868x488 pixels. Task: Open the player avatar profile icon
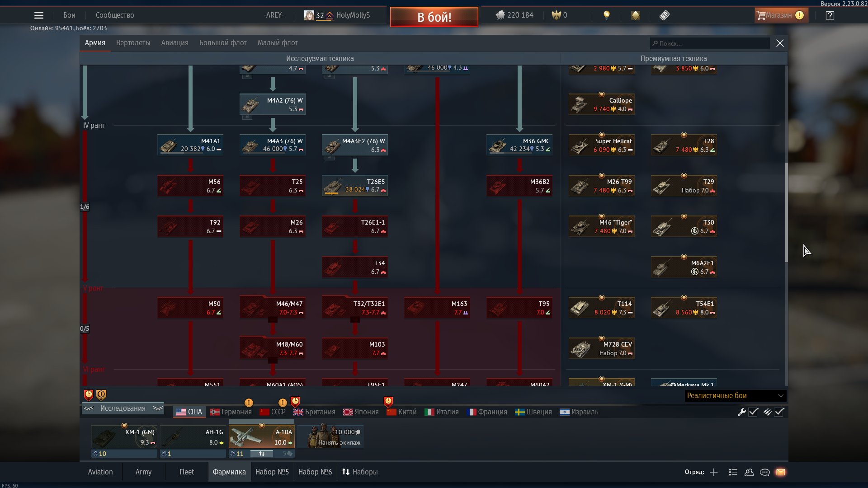point(309,15)
